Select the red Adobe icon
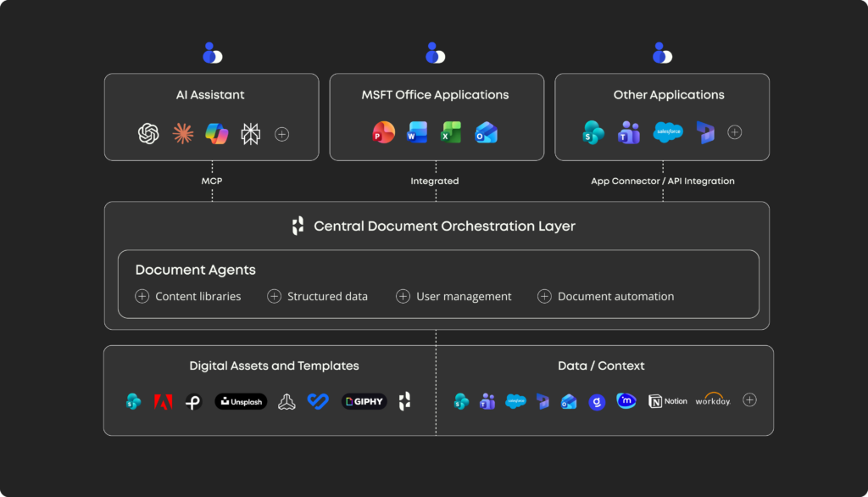The image size is (868, 497). (x=163, y=401)
